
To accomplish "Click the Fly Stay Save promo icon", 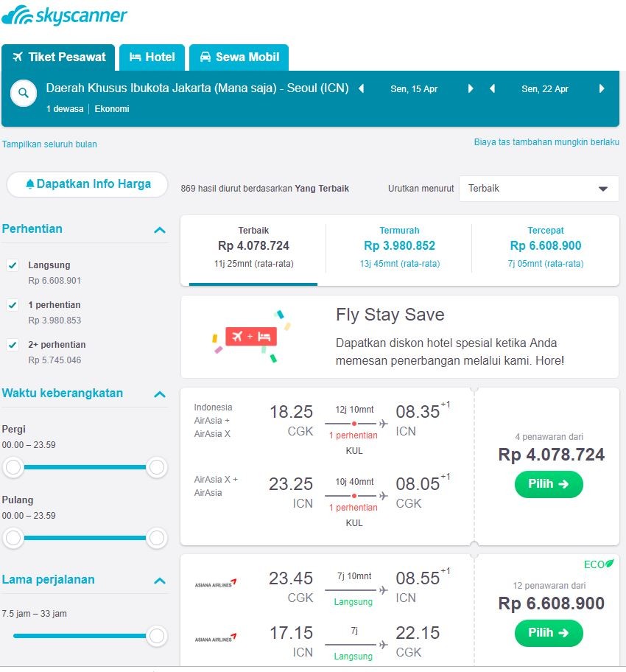I will click(250, 337).
